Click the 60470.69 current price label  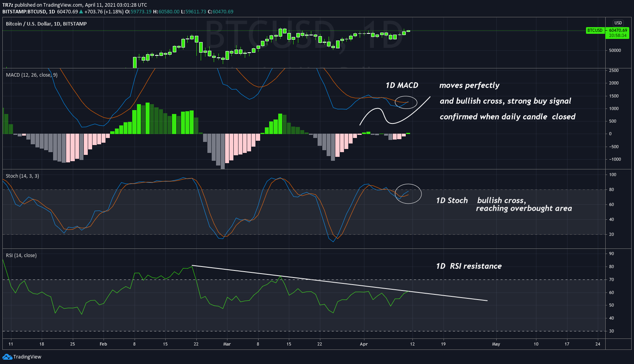pyautogui.click(x=618, y=30)
